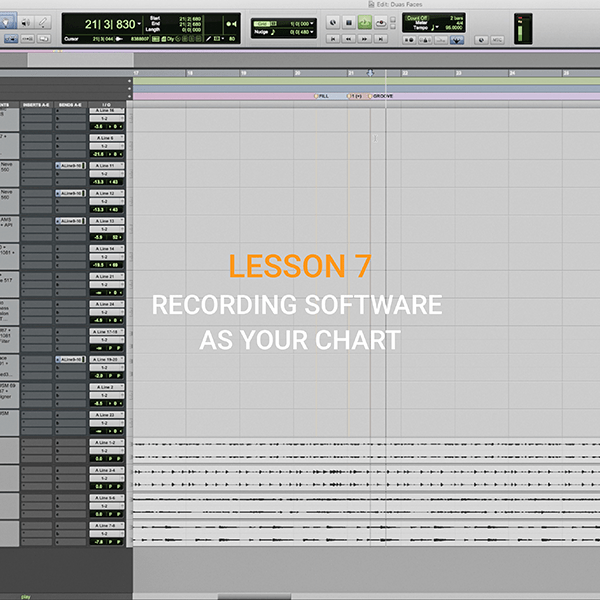
Task: Click the Dly delay compensation indicator
Action: tap(170, 39)
